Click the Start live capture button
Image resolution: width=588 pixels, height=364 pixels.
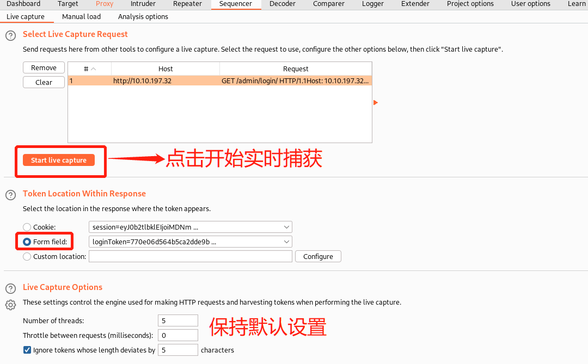click(x=59, y=160)
